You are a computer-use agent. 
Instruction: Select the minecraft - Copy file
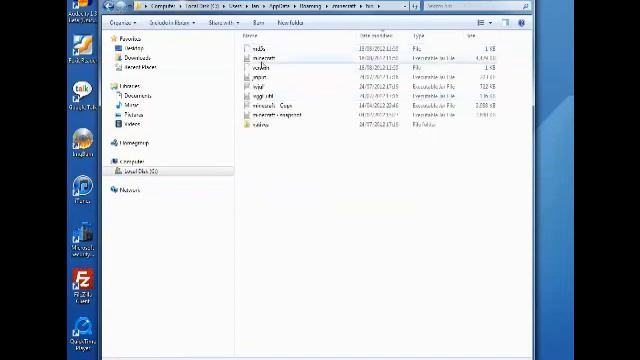[x=272, y=105]
